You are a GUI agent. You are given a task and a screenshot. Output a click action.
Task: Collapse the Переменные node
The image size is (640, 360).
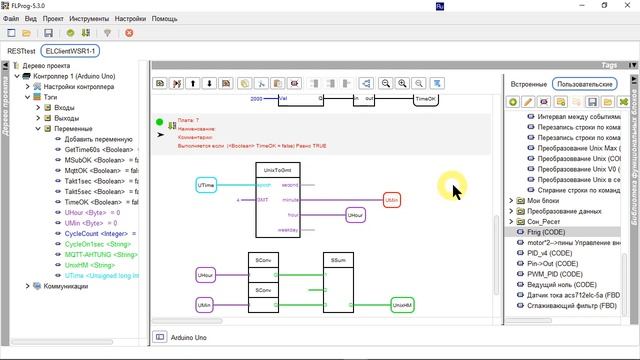(x=38, y=129)
